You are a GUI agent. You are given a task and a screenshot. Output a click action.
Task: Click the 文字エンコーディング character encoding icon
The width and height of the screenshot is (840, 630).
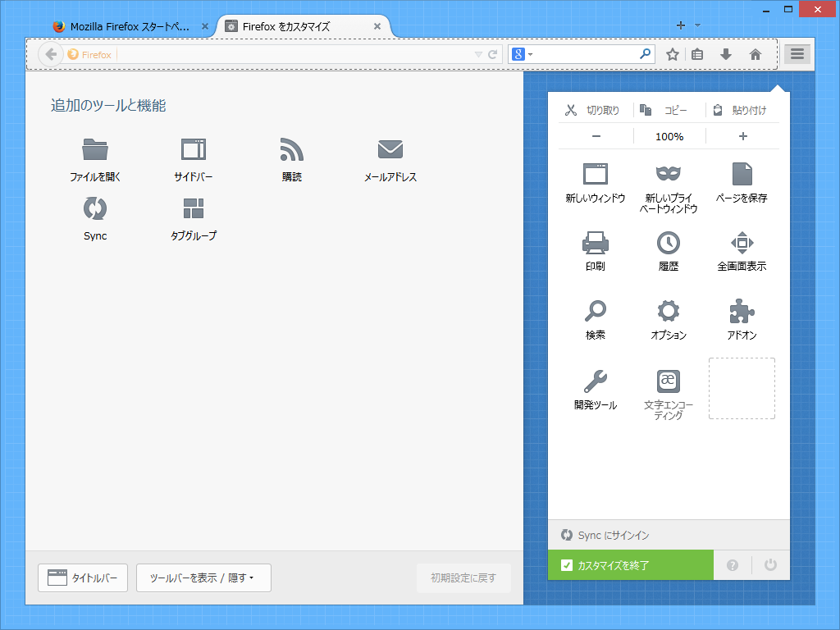point(668,384)
